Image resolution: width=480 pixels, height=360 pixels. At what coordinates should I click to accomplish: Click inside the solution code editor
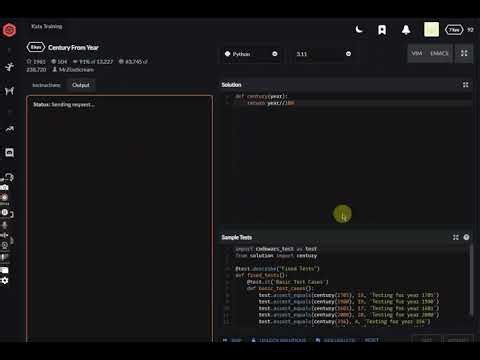click(x=347, y=160)
